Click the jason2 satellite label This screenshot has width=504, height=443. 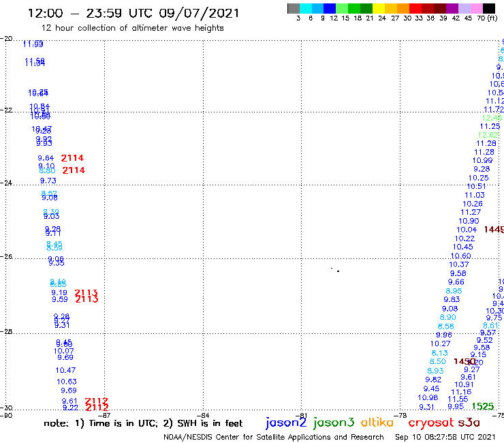coord(286,423)
